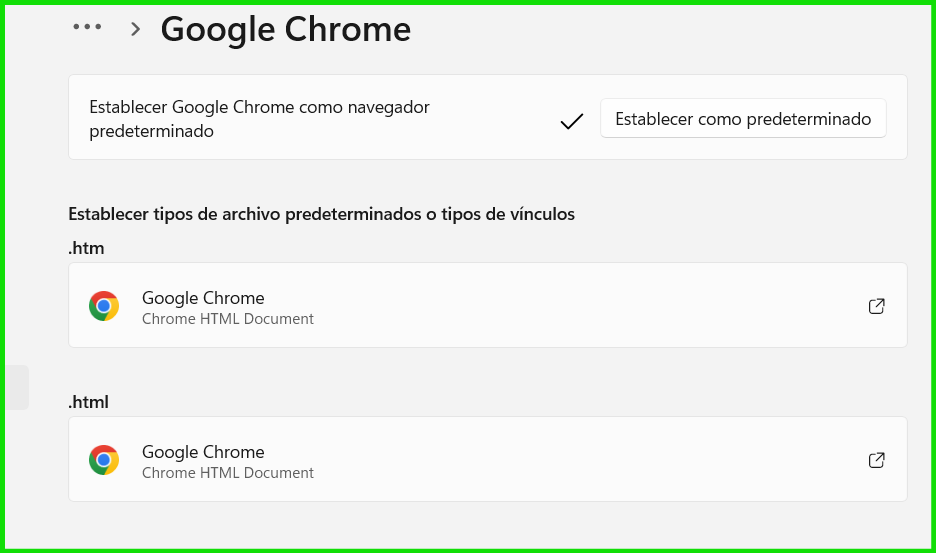The image size is (936, 553).
Task: Click the .html file type label
Action: click(x=89, y=402)
